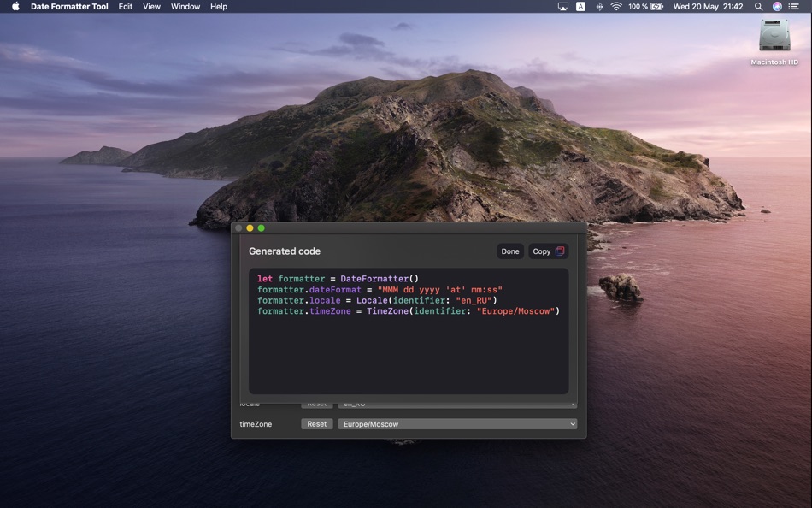Open the Wi-Fi status menu
Viewport: 812px width, 508px height.
pos(617,6)
